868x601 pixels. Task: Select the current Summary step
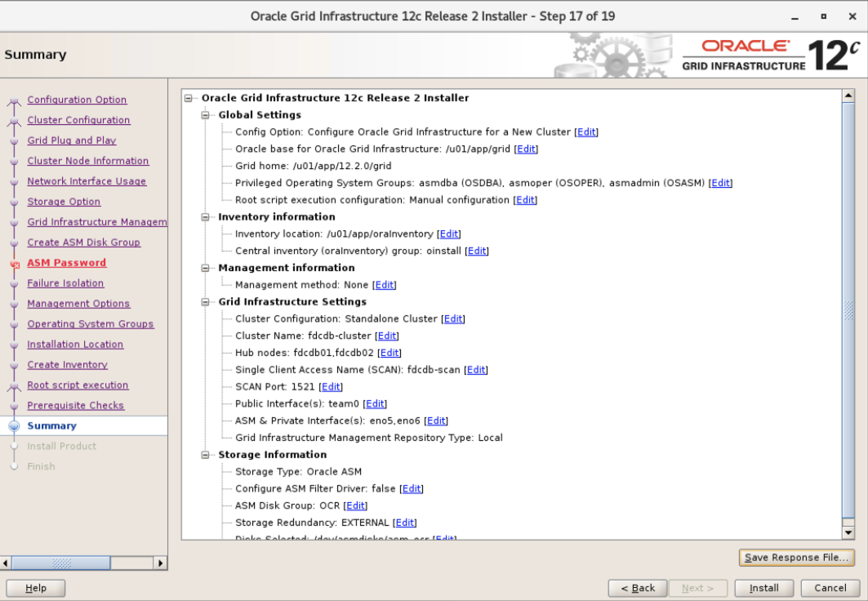pyautogui.click(x=52, y=426)
